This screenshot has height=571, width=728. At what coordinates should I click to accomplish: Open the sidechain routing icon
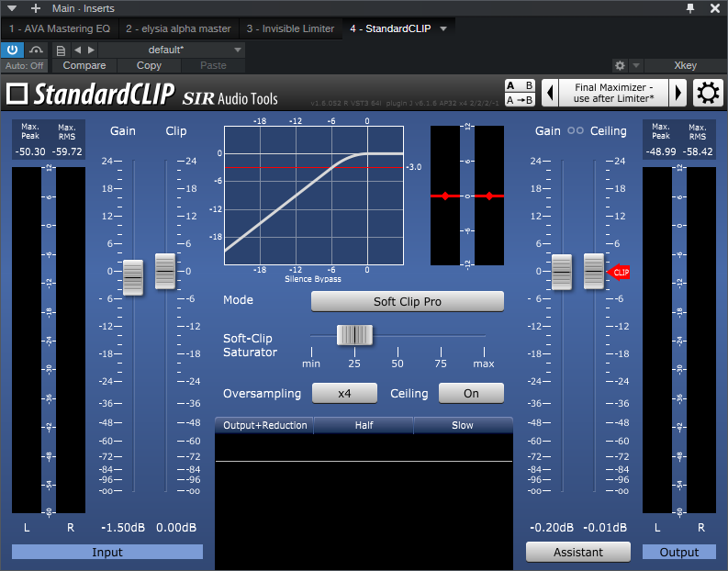pos(36,50)
